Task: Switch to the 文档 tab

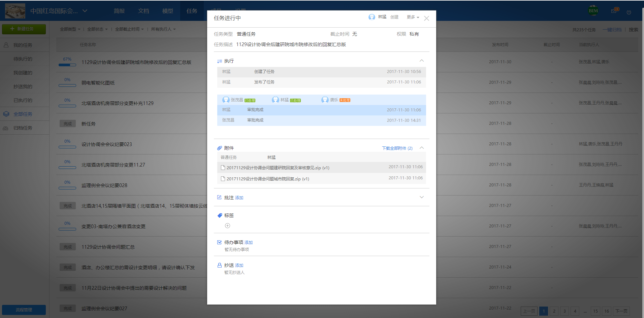Action: (143, 11)
